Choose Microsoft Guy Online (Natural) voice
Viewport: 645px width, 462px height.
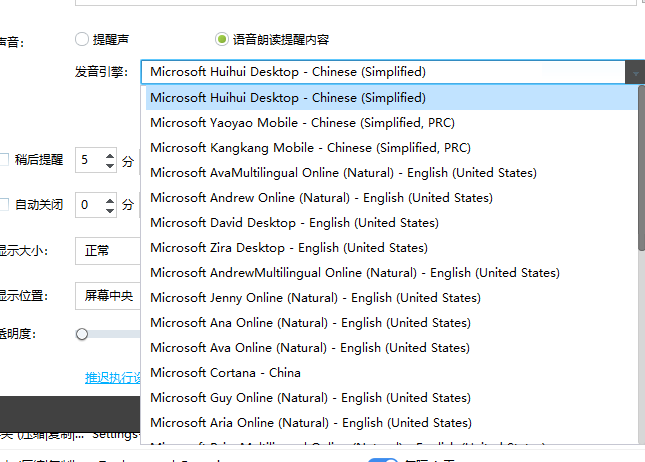(391, 398)
